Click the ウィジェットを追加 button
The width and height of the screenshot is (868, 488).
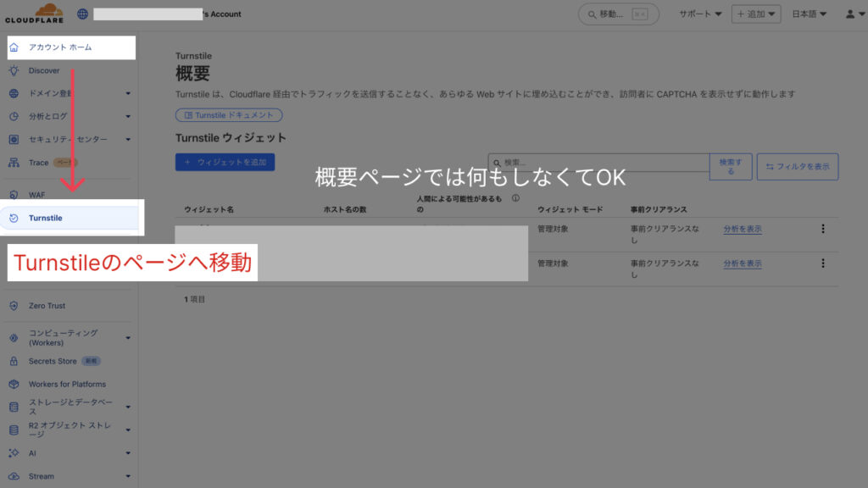tap(225, 162)
